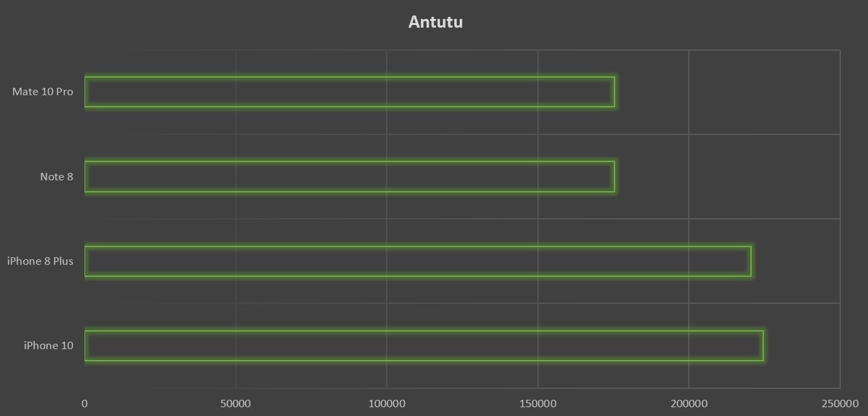This screenshot has width=868, height=416.
Task: Click the right end of iPhone 8 Plus bar
Action: coord(750,261)
